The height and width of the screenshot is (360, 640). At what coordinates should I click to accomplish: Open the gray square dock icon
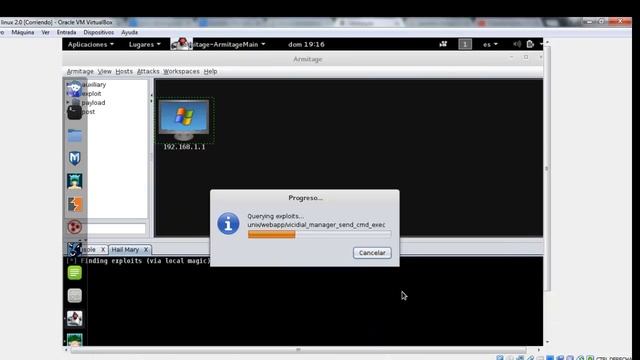pyautogui.click(x=74, y=296)
